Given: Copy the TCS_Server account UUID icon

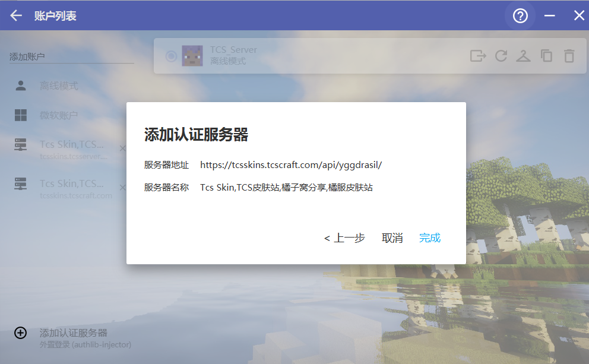Looking at the screenshot, I should 546,56.
